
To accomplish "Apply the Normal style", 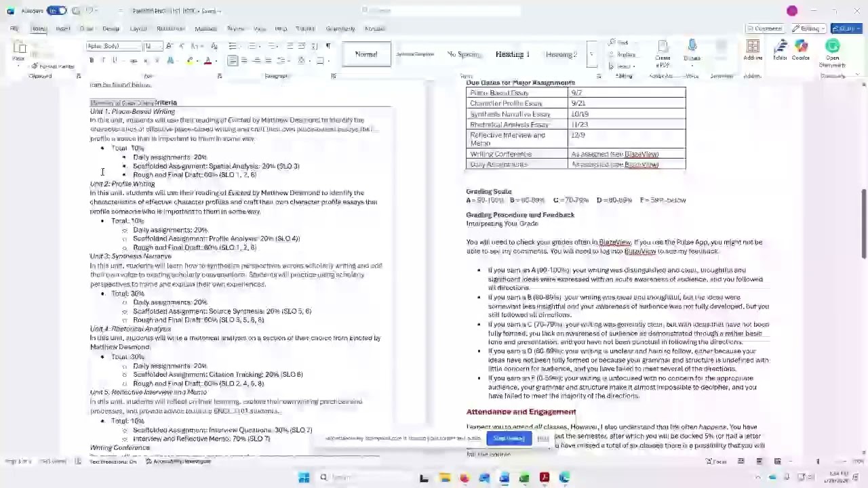I will [366, 54].
